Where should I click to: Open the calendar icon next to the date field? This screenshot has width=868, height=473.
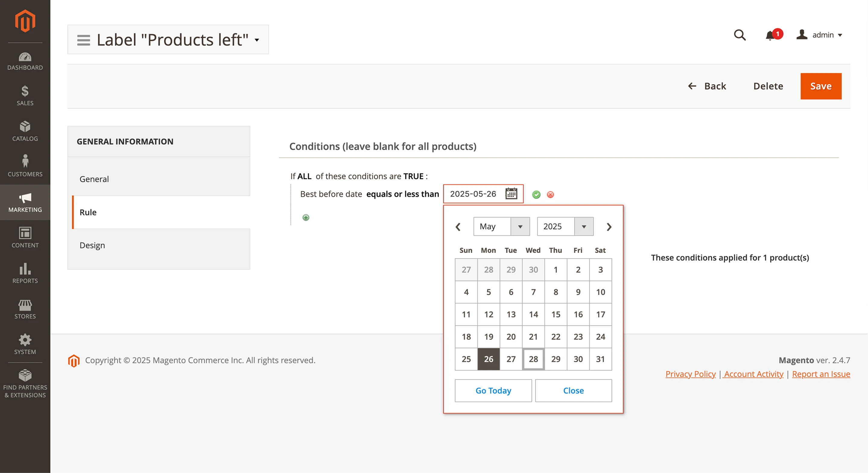point(511,194)
